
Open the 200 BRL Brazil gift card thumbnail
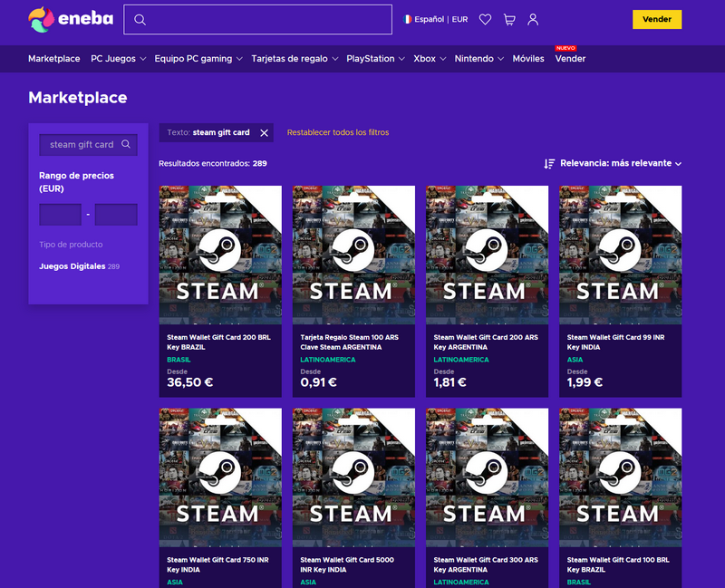pyautogui.click(x=220, y=255)
